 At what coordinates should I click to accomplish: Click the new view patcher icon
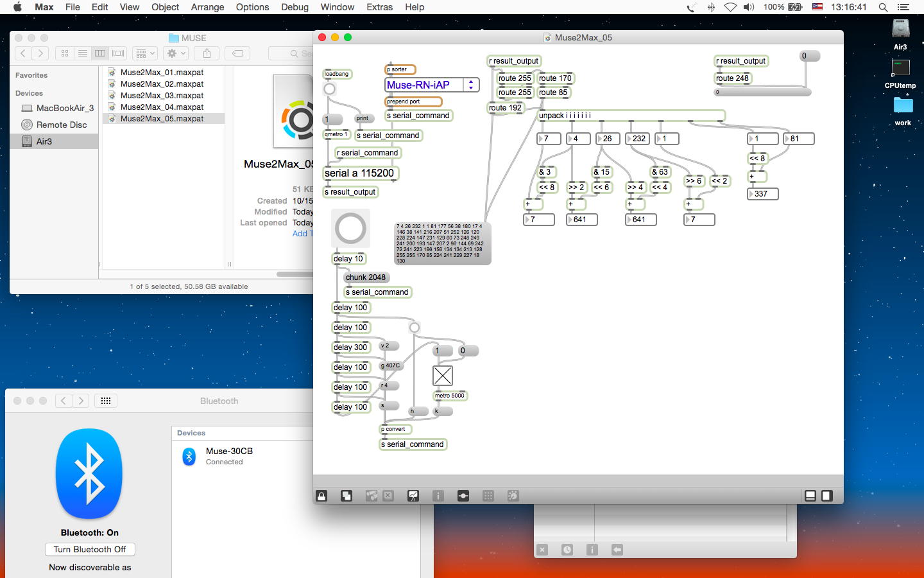[346, 496]
